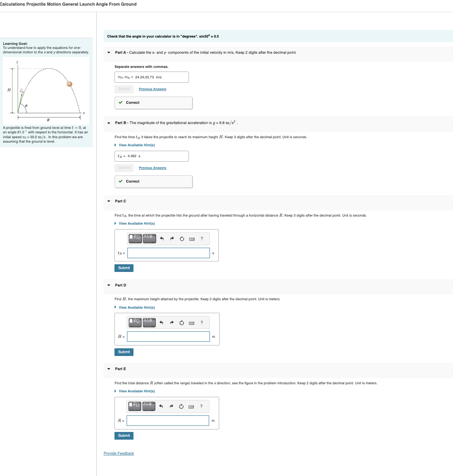Open the ΑΣΦ Greek symbols in Part E
This screenshot has height=476, width=453.
click(148, 406)
